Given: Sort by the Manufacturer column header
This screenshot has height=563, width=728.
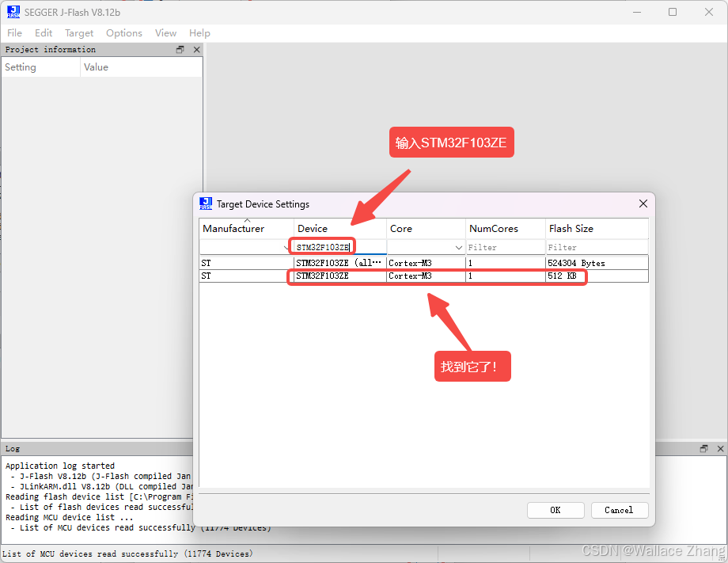Looking at the screenshot, I should click(x=247, y=229).
